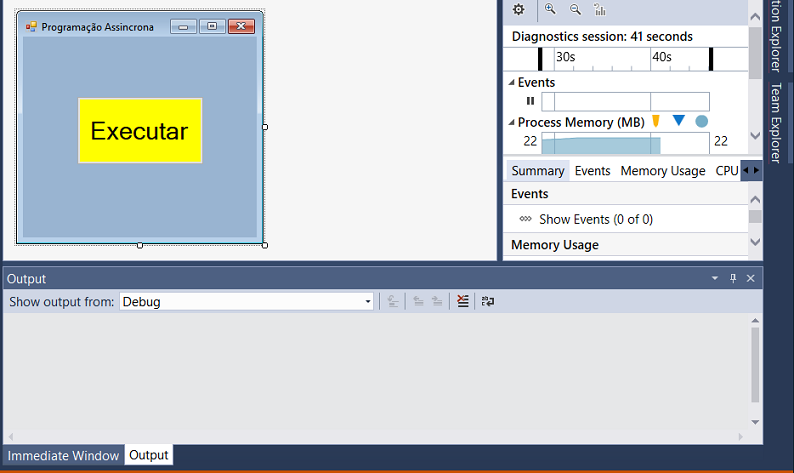Switch to the Immediate Window tab
The width and height of the screenshot is (794, 473).
point(63,455)
